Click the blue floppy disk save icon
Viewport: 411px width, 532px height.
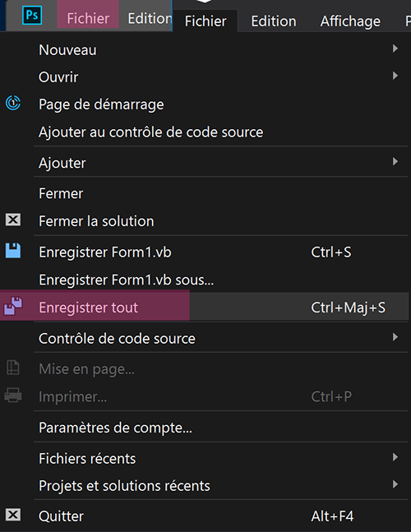[x=13, y=251]
